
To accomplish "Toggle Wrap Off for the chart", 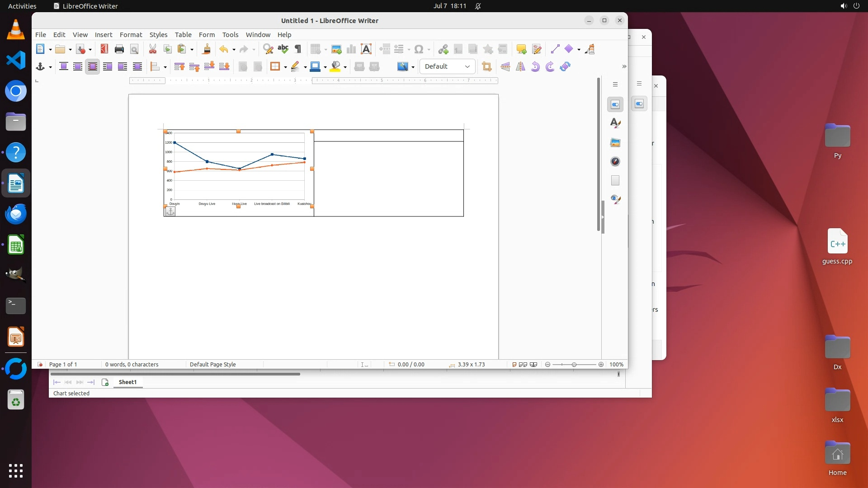I will [x=64, y=67].
